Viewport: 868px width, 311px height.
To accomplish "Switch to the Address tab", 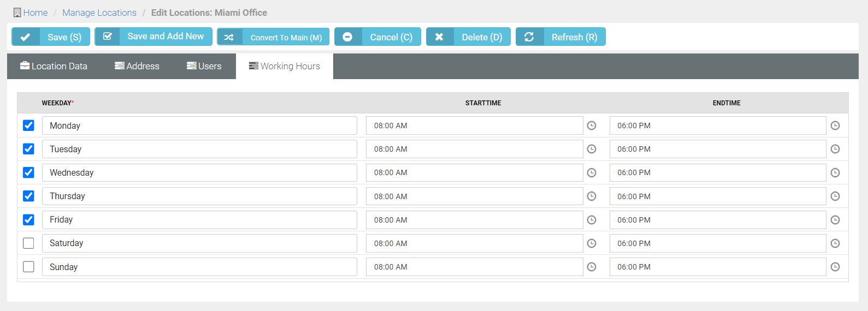I will (x=137, y=66).
